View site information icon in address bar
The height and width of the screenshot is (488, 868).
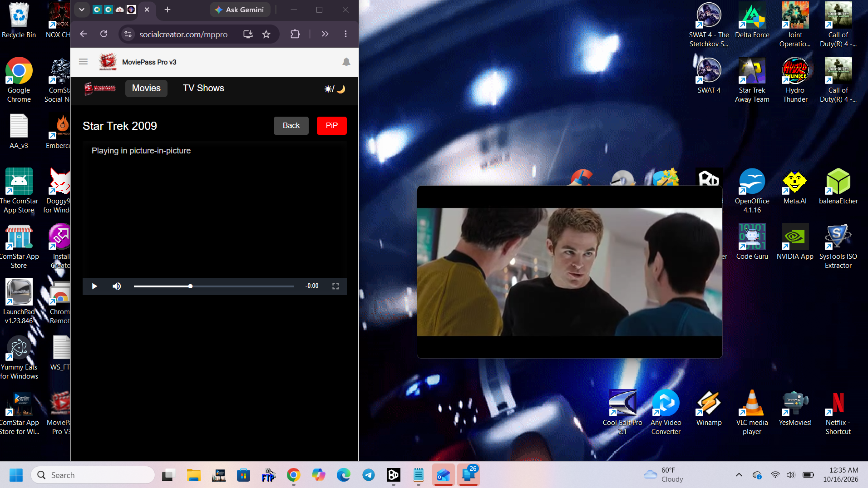coord(128,34)
